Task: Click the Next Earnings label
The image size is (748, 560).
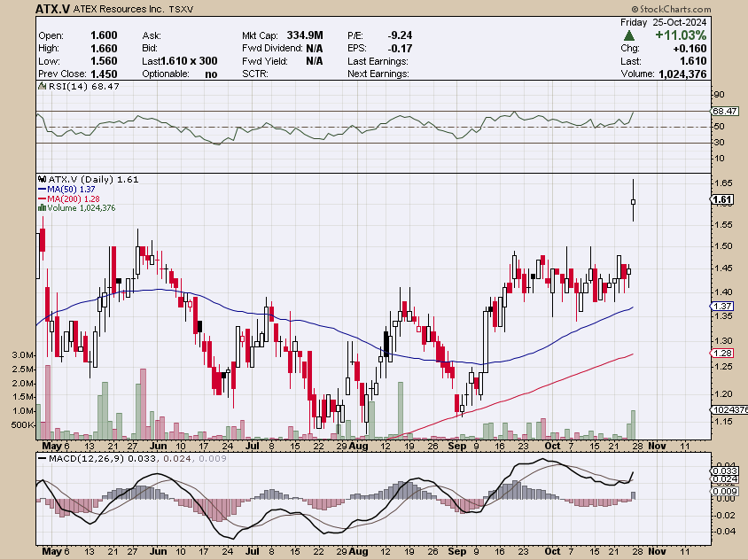Action: (x=378, y=74)
